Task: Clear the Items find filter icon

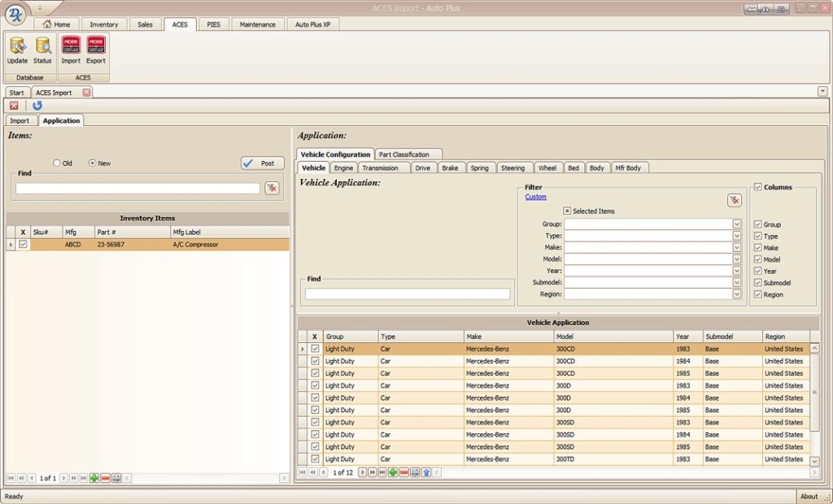Action: click(x=272, y=188)
